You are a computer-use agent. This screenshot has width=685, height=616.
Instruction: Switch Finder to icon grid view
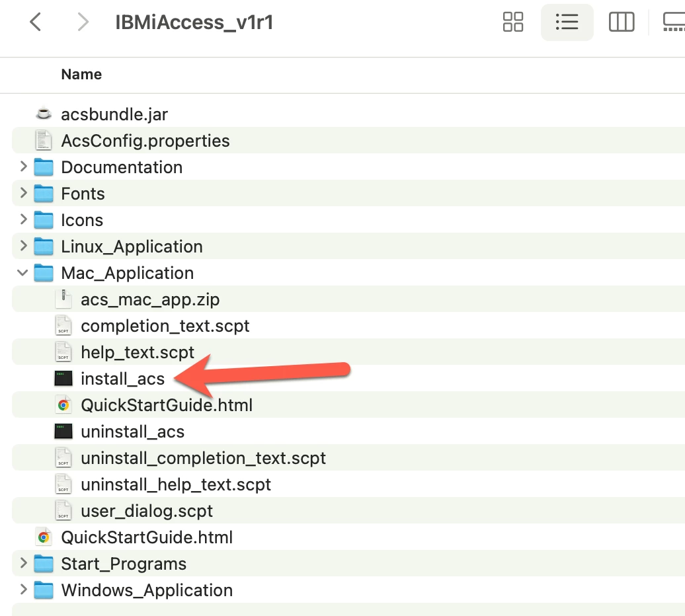[x=513, y=22]
